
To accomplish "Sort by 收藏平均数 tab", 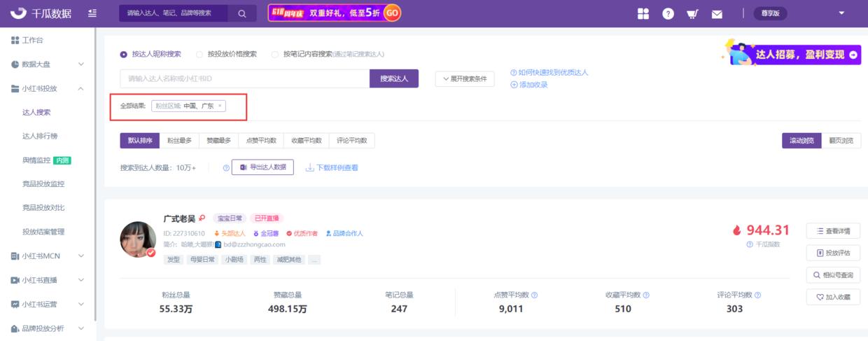I will (306, 141).
